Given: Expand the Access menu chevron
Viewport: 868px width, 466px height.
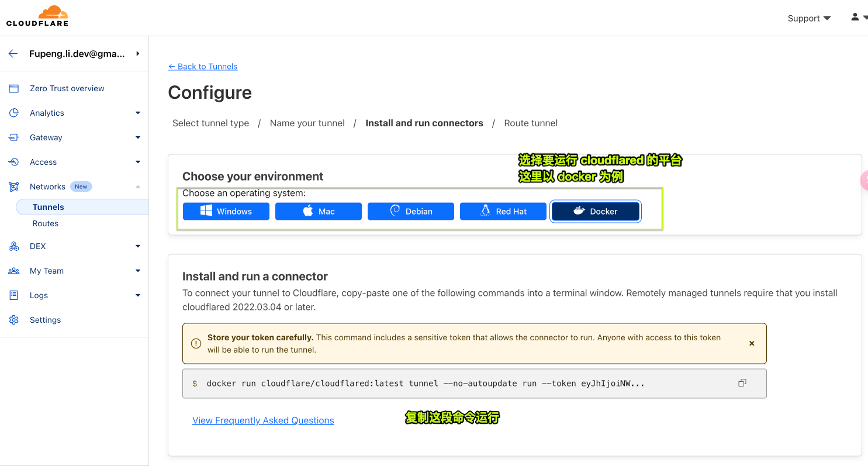Looking at the screenshot, I should coord(138,162).
